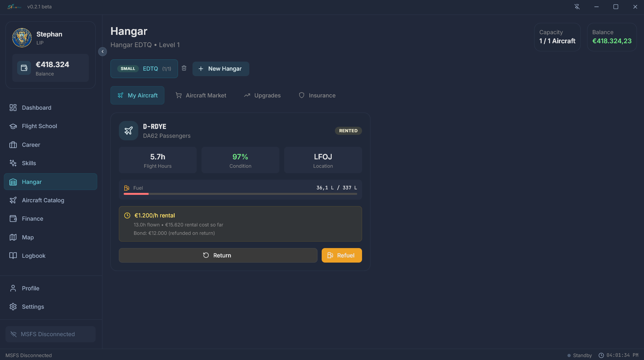
Task: Click Stephan's profile avatar
Action: pyautogui.click(x=22, y=38)
